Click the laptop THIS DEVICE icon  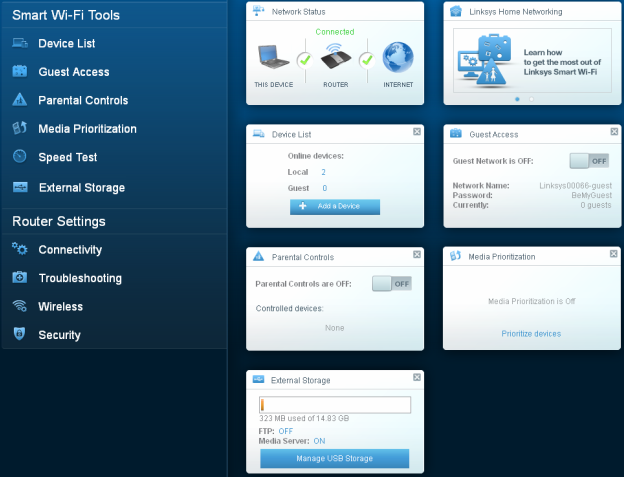point(273,57)
